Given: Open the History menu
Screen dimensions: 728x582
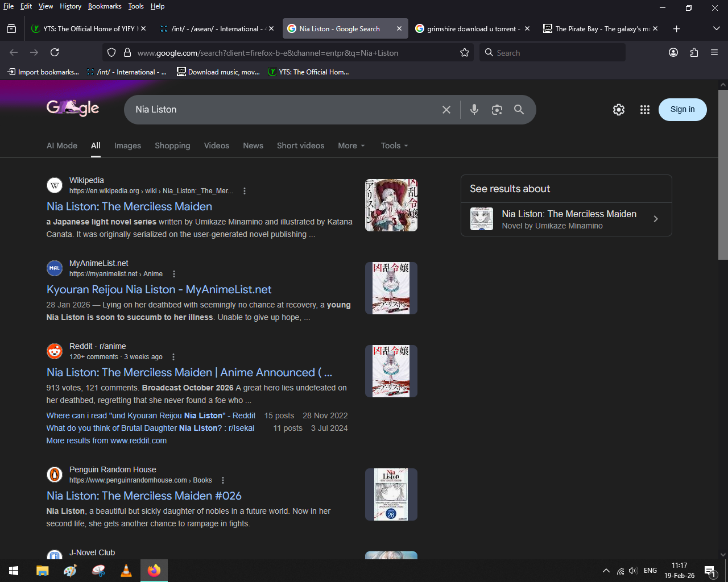Looking at the screenshot, I should click(x=71, y=6).
